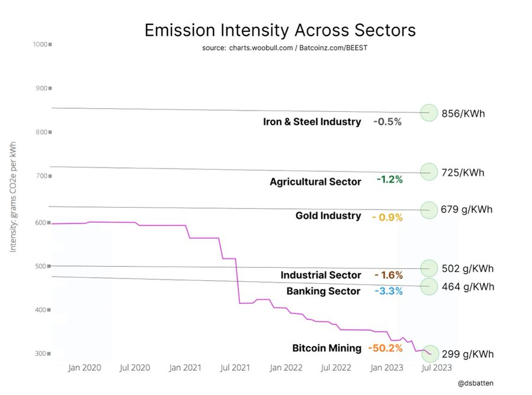The image size is (532, 395).
Task: Select the Jan 2020 date axis label
Action: [85, 367]
